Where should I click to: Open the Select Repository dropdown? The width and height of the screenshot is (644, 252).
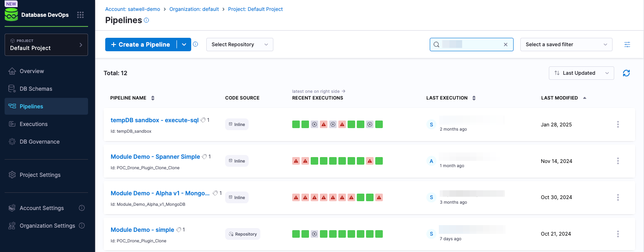pos(239,44)
